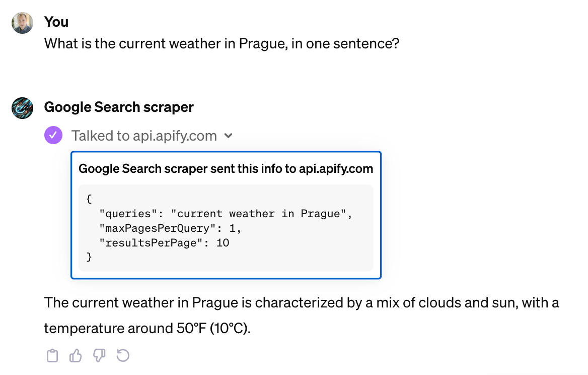Click the opening brace of the JSON
The image size is (588, 375).
(x=89, y=199)
